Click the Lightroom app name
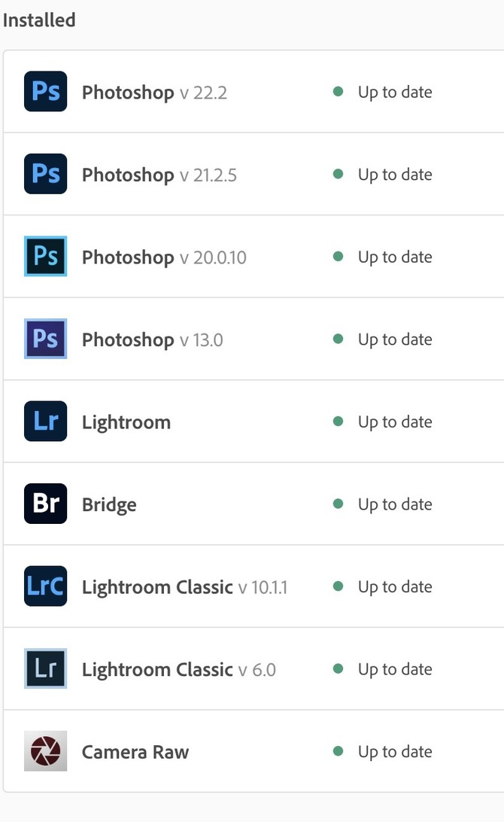Screen dimensions: 504x822 [126, 422]
